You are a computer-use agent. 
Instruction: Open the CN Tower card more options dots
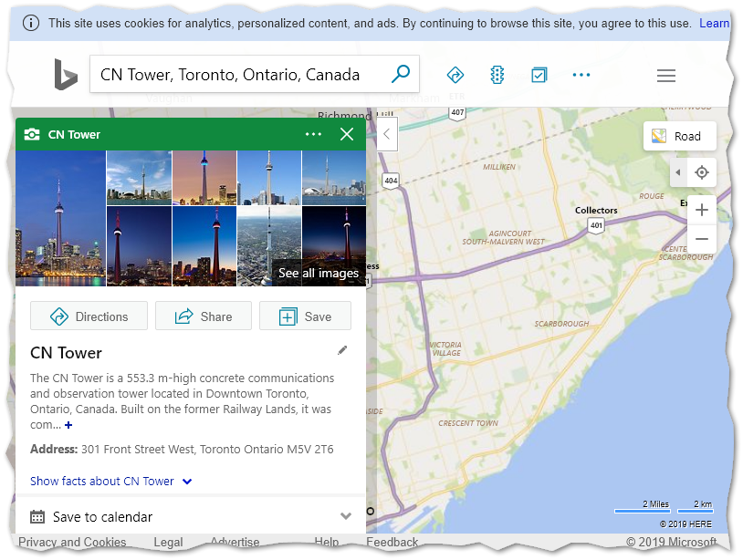pyautogui.click(x=313, y=134)
